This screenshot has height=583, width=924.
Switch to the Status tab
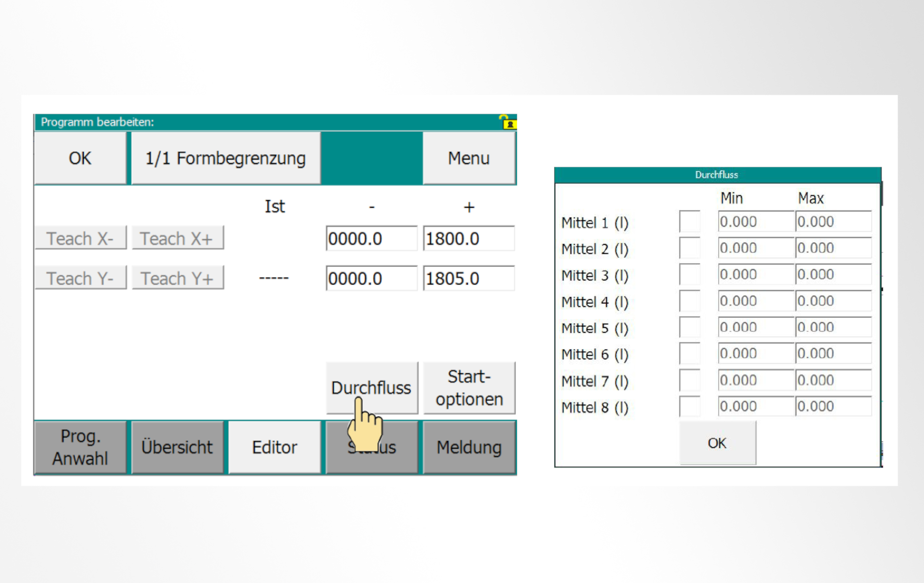coord(372,447)
